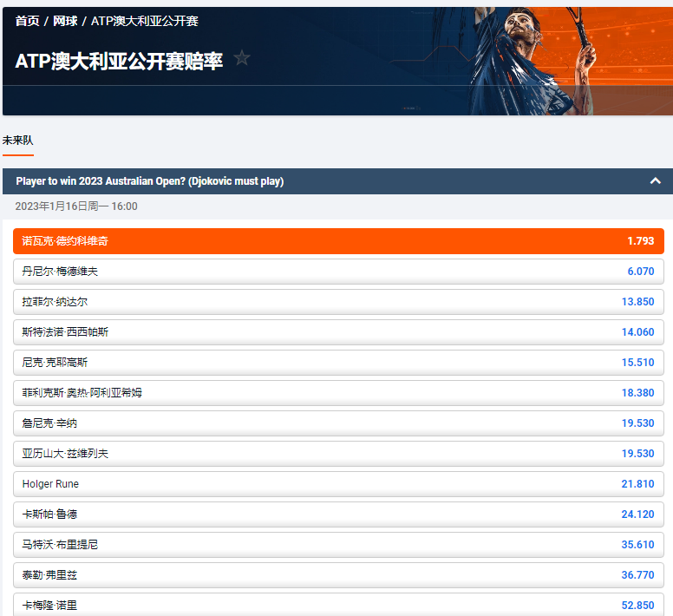
Task: Go to 网球 breadcrumb link
Action: 65,21
